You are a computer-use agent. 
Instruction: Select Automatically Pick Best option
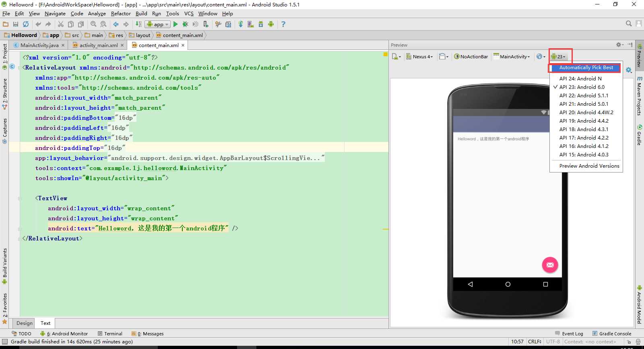click(586, 68)
